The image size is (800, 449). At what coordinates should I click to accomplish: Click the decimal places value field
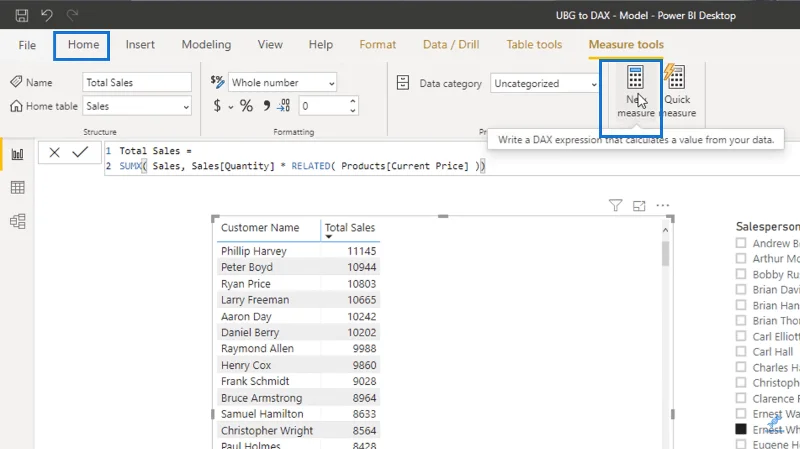click(323, 106)
